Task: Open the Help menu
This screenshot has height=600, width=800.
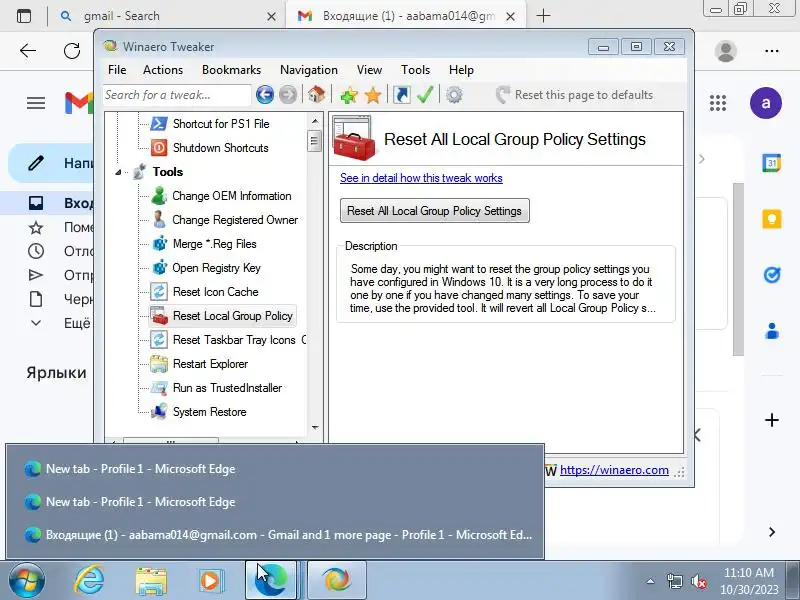Action: point(461,70)
